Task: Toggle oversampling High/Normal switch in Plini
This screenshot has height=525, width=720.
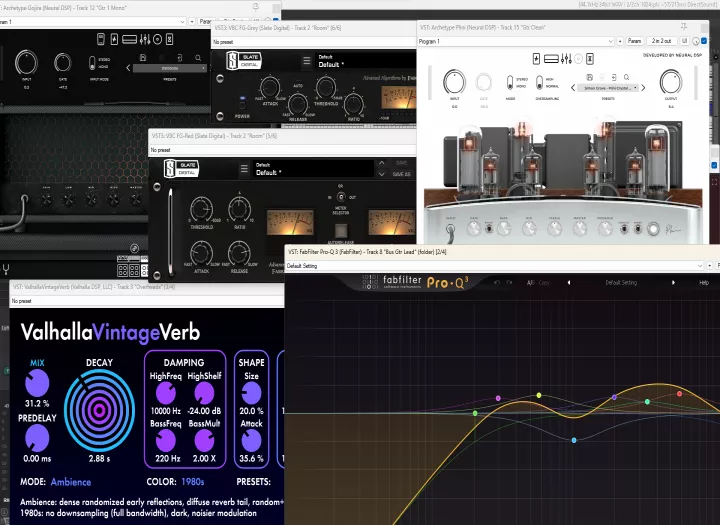Action: (539, 82)
